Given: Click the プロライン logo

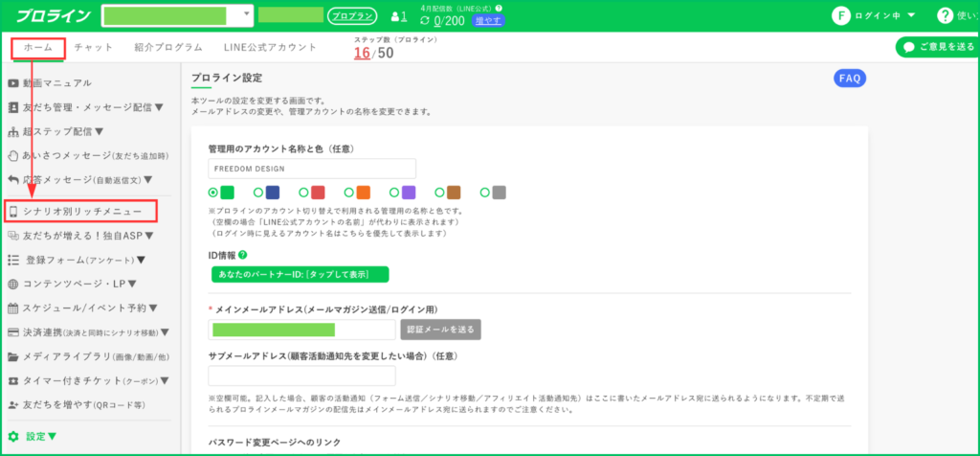Looking at the screenshot, I should pyautogui.click(x=54, y=15).
